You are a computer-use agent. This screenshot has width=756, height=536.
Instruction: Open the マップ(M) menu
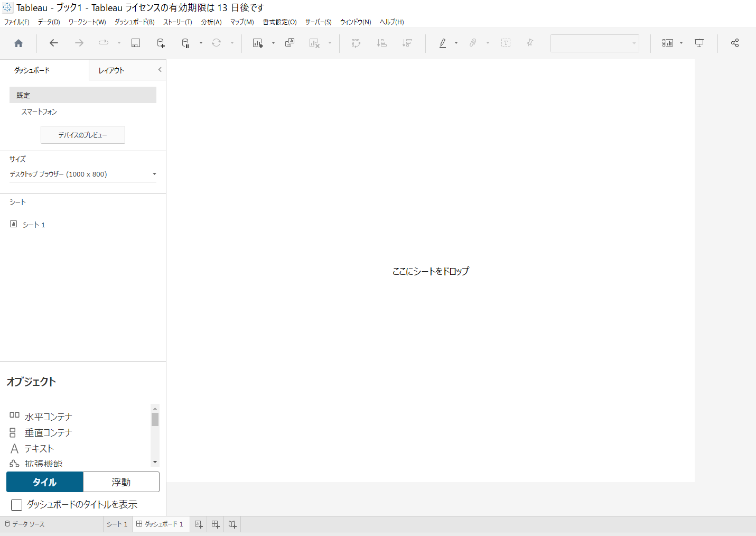tap(242, 22)
